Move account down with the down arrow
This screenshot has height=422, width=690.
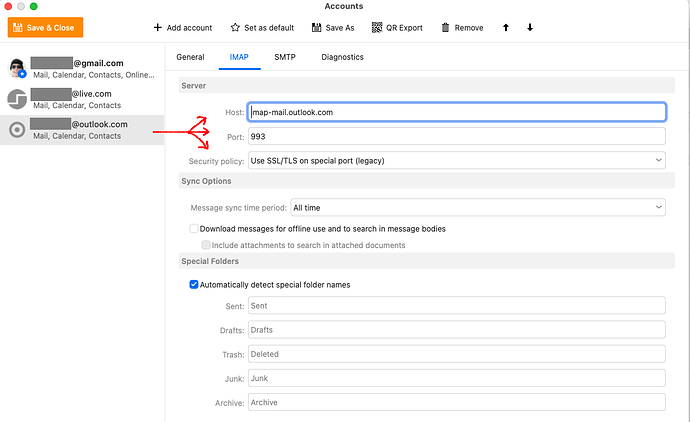[x=530, y=27]
